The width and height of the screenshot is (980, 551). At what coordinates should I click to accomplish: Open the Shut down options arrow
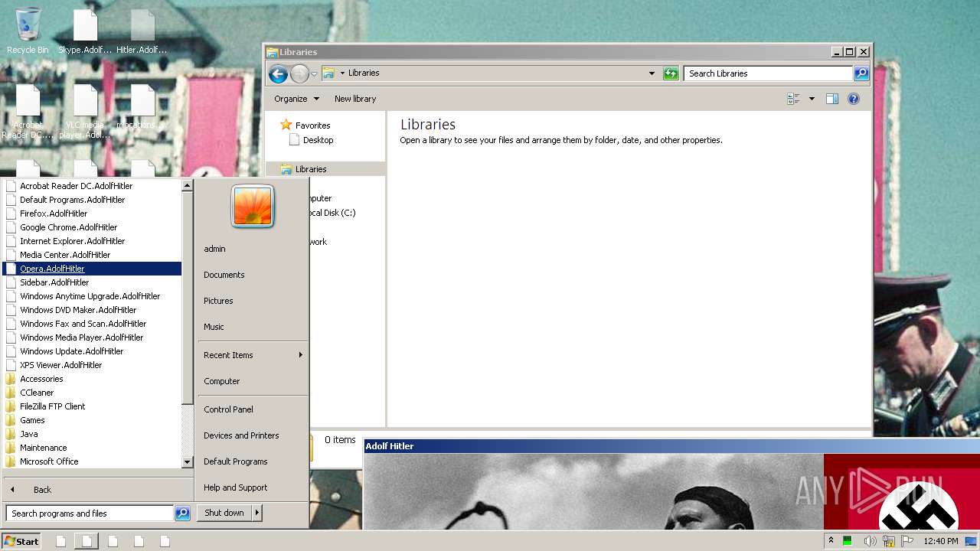click(256, 513)
